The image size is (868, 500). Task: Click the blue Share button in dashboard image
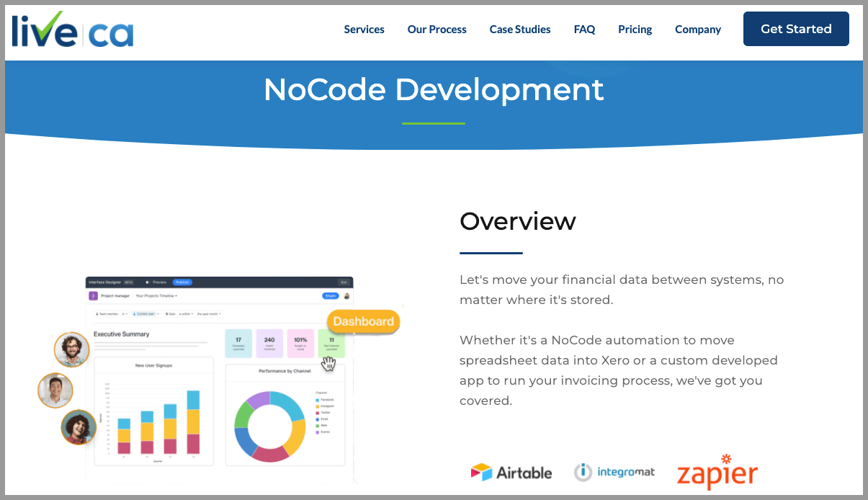[330, 295]
